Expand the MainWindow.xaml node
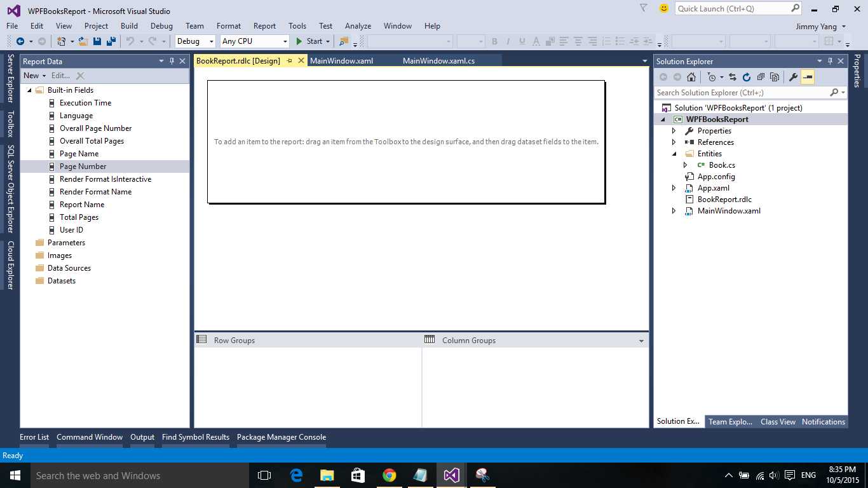The width and height of the screenshot is (868, 488). point(674,211)
